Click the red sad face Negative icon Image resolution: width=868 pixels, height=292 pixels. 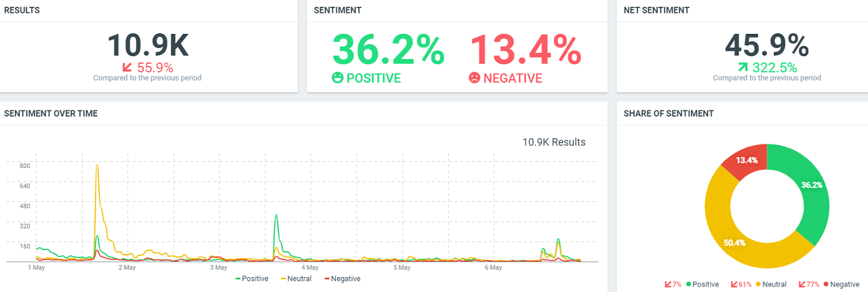(474, 78)
